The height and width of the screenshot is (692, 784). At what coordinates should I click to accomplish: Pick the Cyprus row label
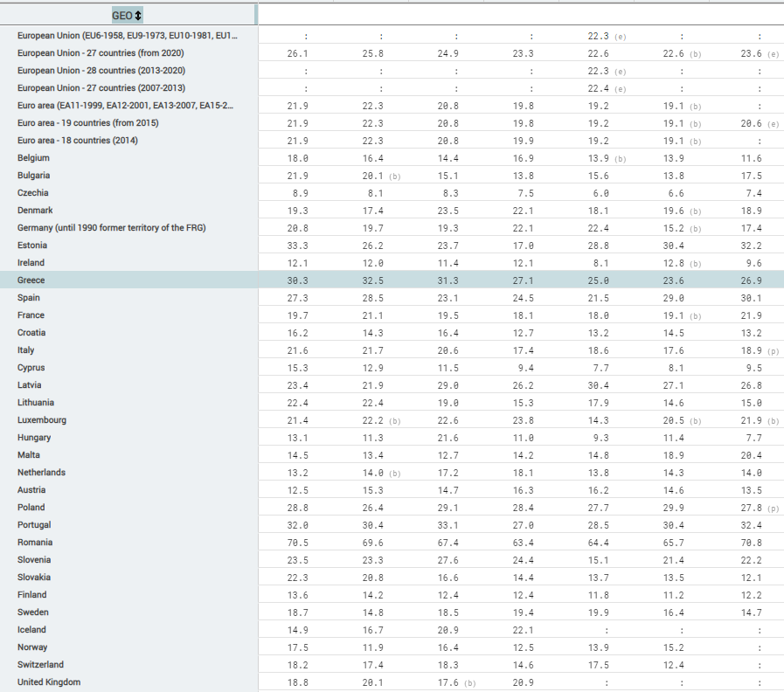click(x=31, y=368)
